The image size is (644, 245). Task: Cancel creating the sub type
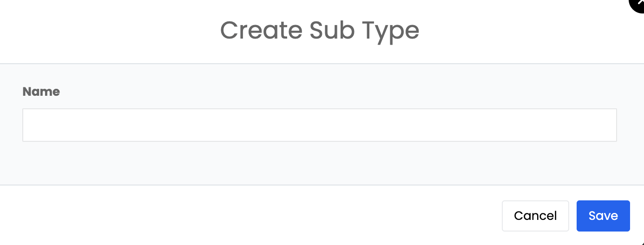click(535, 216)
